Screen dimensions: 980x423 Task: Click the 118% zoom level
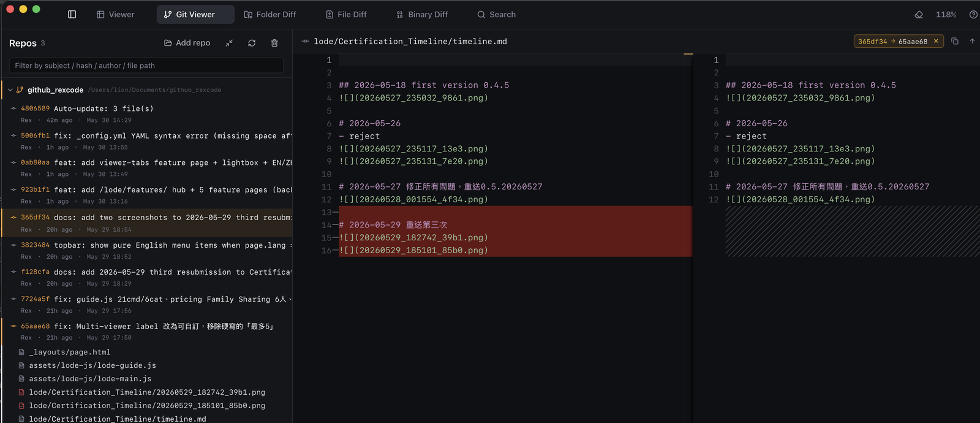tap(946, 14)
